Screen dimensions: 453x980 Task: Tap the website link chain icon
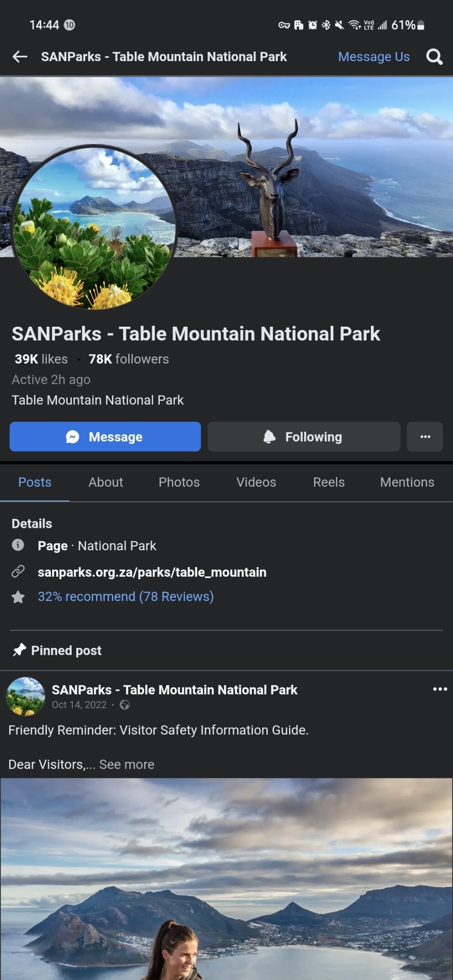18,571
